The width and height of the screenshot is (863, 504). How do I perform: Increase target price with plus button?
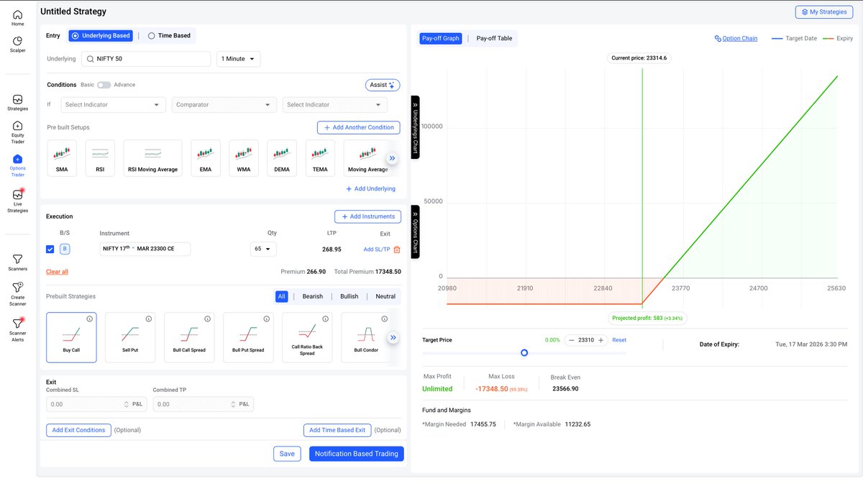tap(601, 340)
